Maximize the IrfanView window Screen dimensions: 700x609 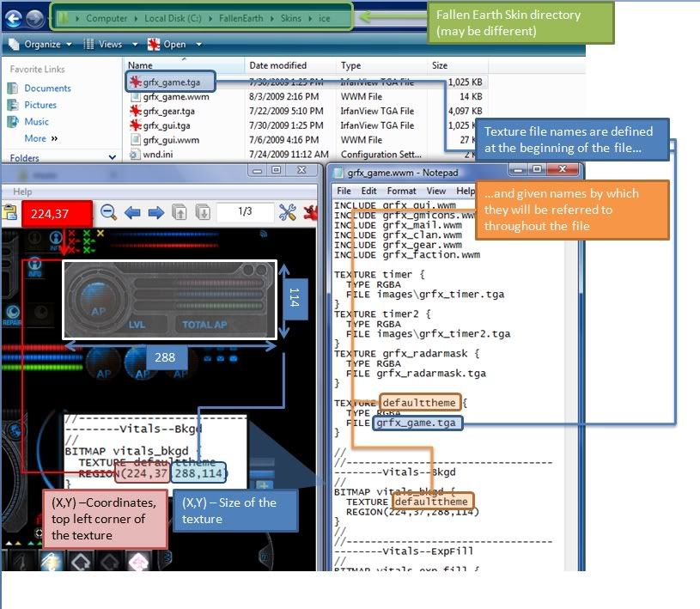[x=277, y=170]
